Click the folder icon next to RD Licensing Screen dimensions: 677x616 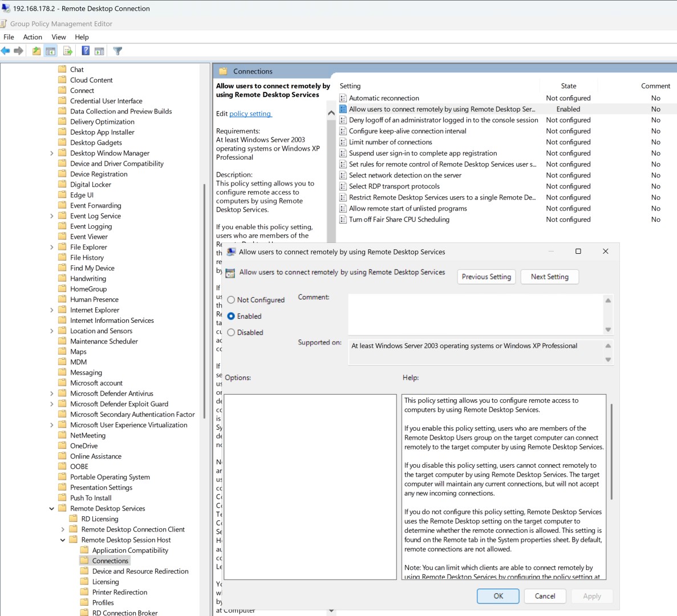coord(74,518)
